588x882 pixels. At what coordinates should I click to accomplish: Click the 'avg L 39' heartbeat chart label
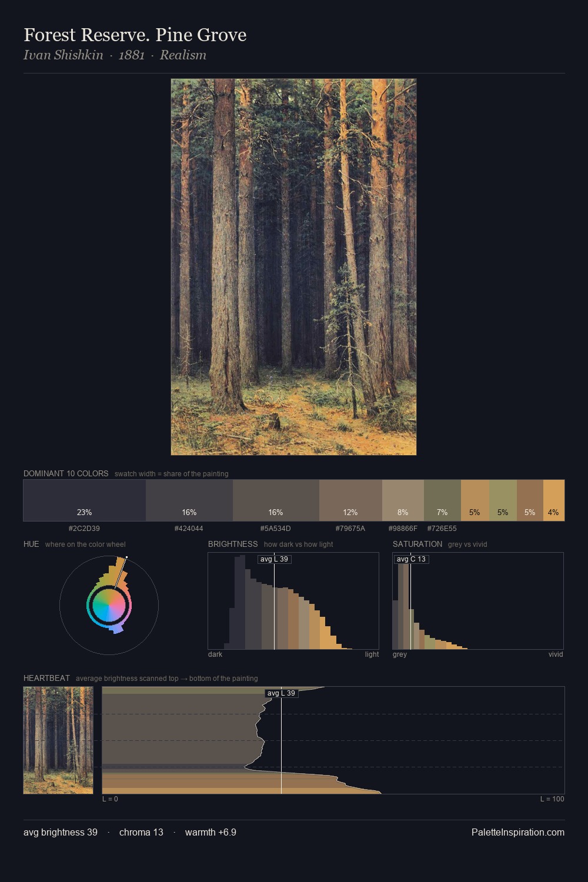point(281,693)
